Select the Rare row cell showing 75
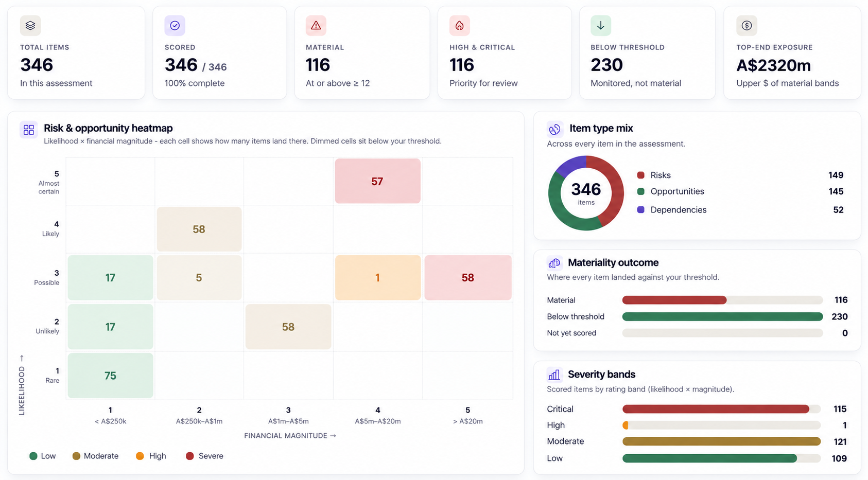 point(110,376)
